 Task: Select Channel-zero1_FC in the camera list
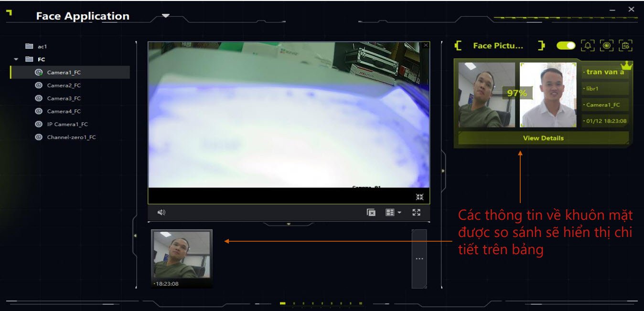[71, 137]
